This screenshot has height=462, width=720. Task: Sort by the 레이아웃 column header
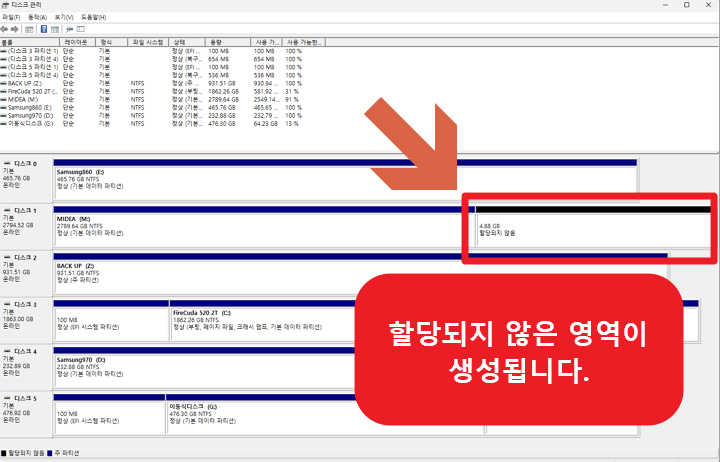78,42
